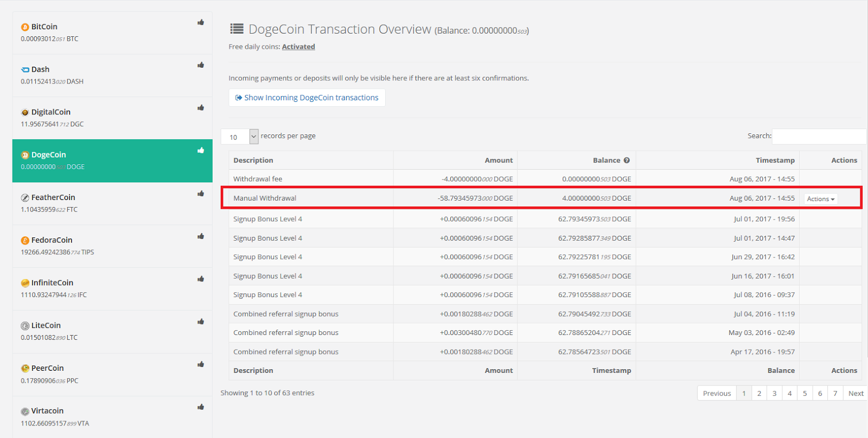Go to page 2 of entries
The image size is (868, 438).
[759, 394]
